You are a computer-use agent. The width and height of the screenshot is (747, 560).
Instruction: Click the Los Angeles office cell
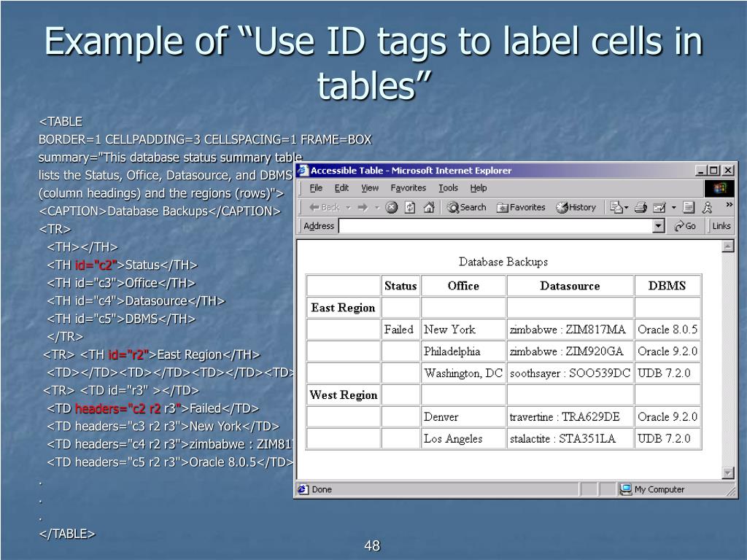(x=463, y=438)
